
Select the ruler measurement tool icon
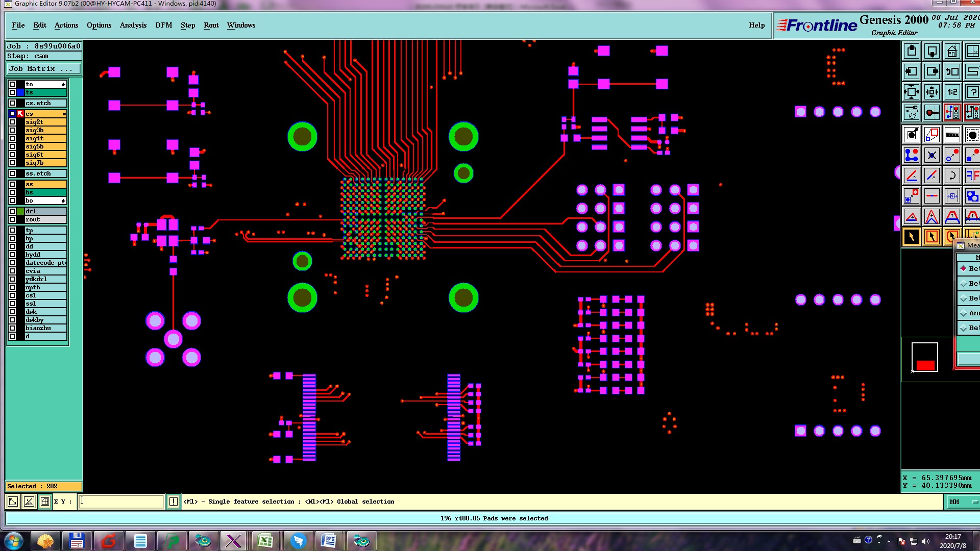(952, 135)
